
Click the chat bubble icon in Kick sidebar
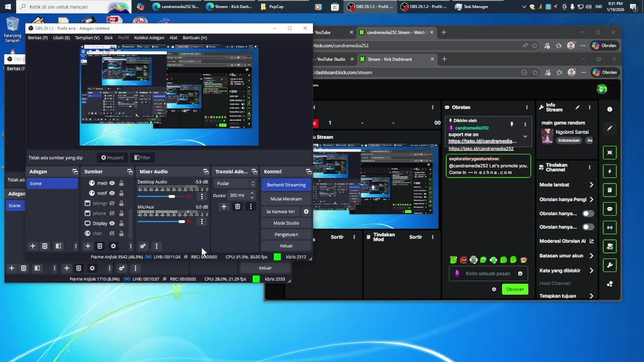pos(610,209)
